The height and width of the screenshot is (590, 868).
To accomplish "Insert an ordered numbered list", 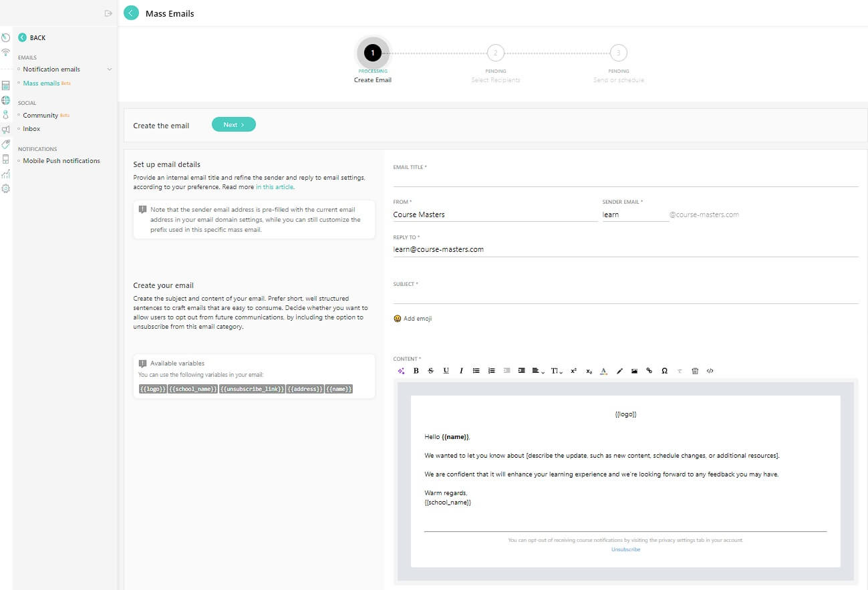I will tap(492, 371).
